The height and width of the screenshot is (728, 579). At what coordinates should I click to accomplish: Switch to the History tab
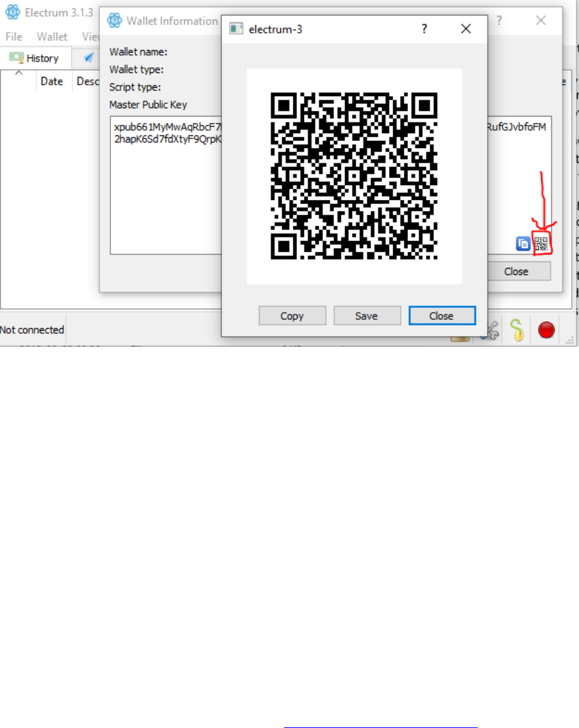[x=35, y=58]
